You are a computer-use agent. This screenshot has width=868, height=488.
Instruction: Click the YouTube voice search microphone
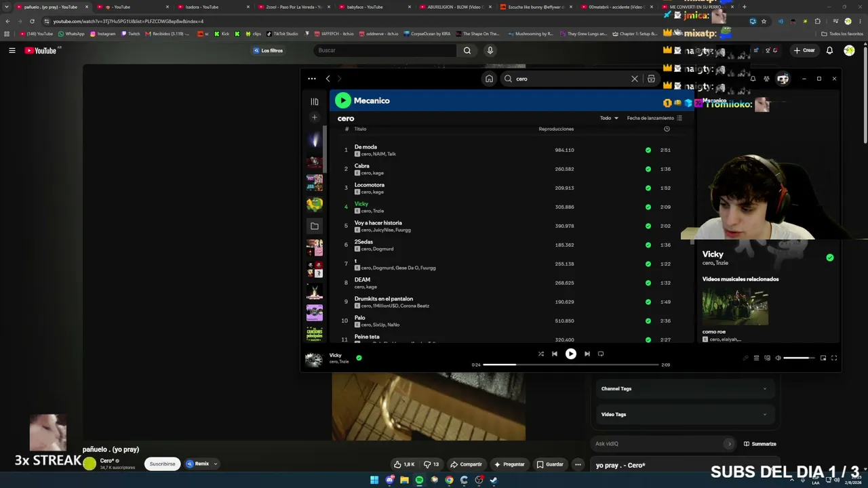point(490,50)
